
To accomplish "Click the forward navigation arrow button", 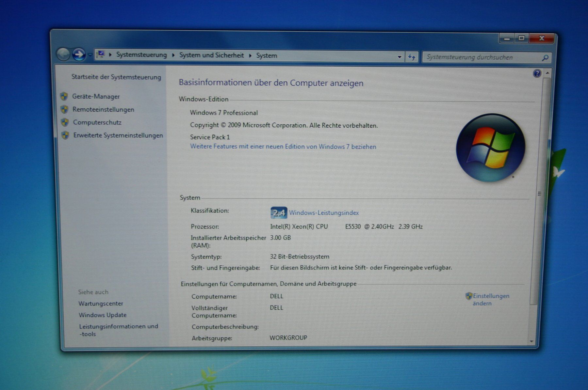I will 79,54.
